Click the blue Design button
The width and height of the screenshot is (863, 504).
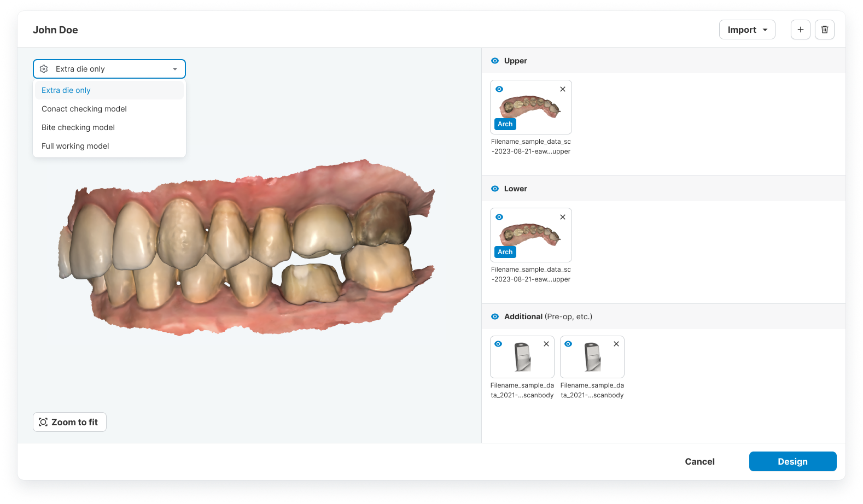pyautogui.click(x=792, y=461)
